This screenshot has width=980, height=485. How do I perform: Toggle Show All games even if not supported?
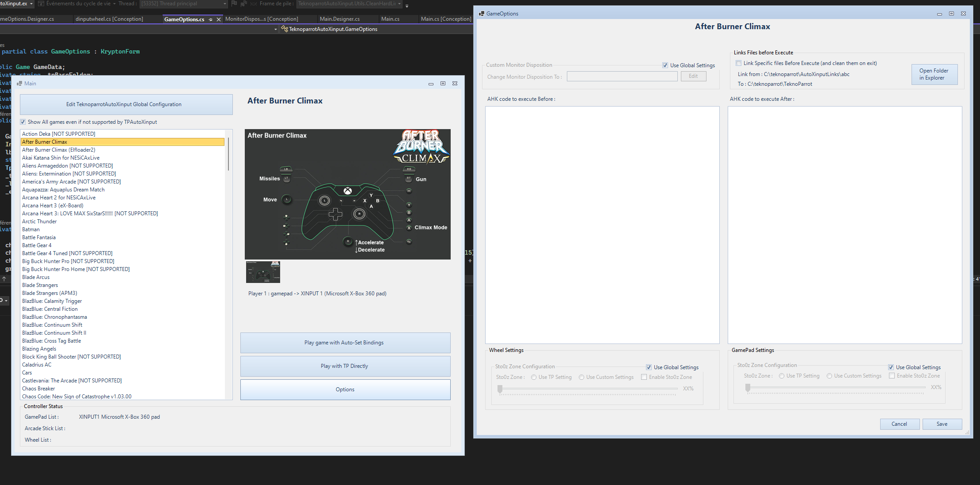pyautogui.click(x=23, y=122)
